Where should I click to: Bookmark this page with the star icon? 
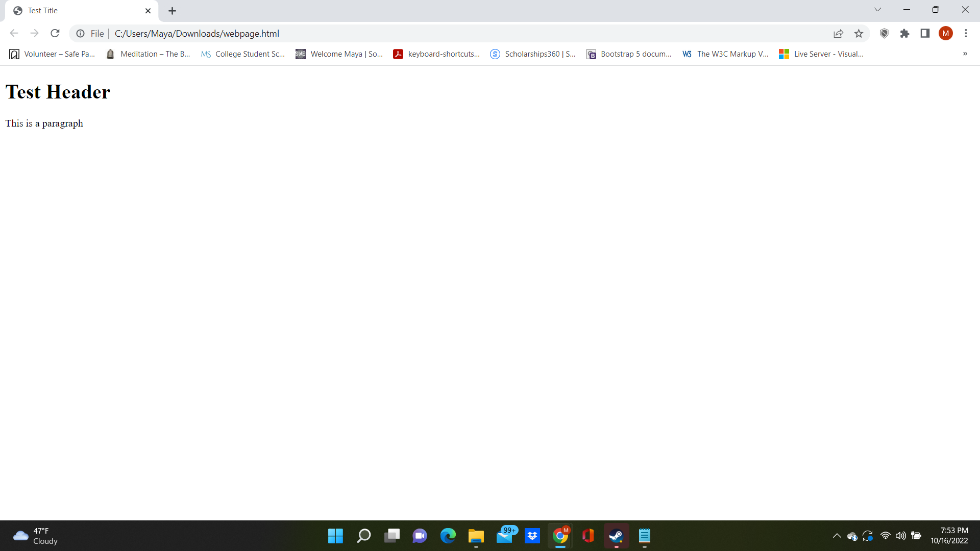tap(859, 33)
